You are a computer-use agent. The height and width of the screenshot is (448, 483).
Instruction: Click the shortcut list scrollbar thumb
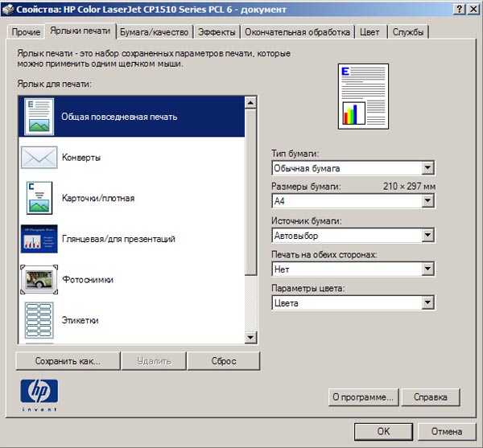point(250,191)
